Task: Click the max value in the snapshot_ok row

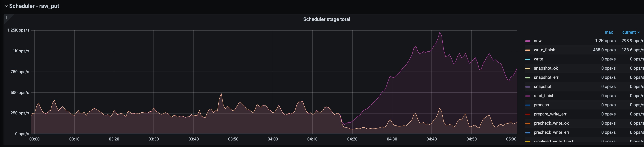Action: coord(608,68)
